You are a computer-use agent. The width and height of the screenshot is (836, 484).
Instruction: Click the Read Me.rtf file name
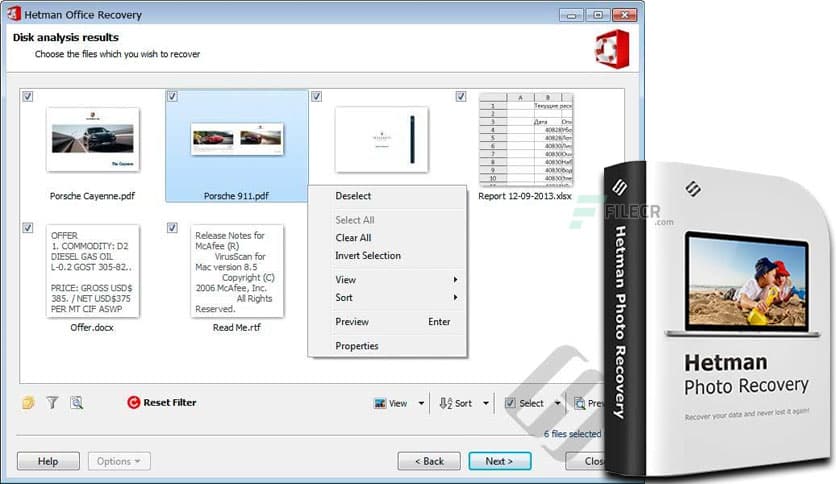pos(237,327)
